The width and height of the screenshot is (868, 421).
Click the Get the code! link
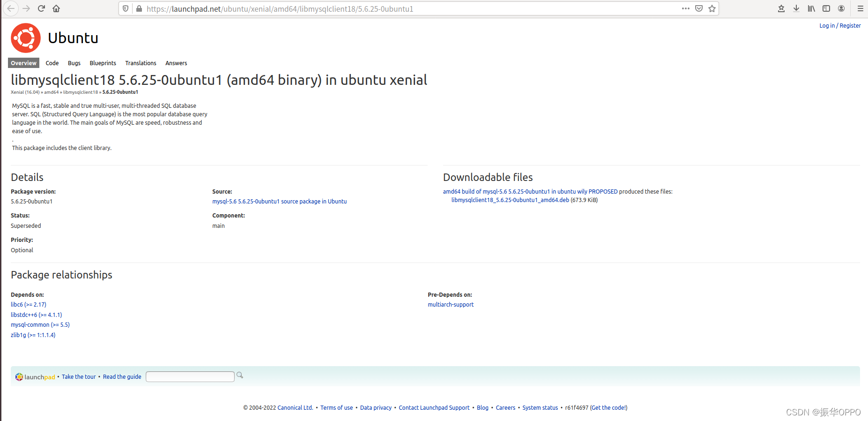[608, 408]
